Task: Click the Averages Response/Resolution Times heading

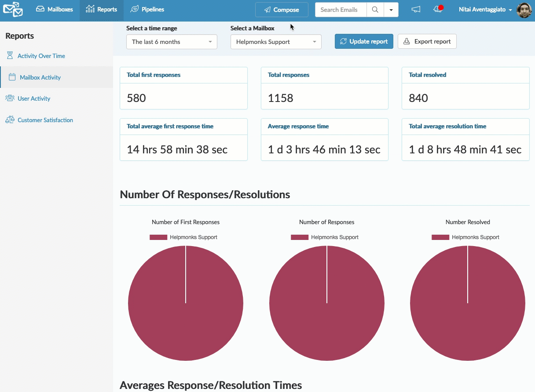Action: [x=211, y=385]
